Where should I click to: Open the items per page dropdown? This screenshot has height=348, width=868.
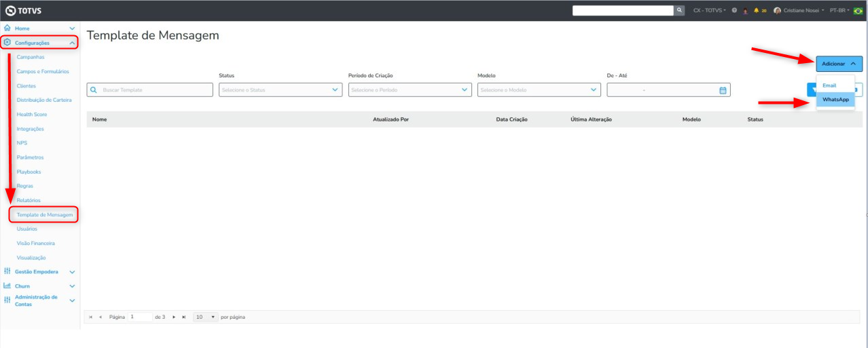(205, 317)
